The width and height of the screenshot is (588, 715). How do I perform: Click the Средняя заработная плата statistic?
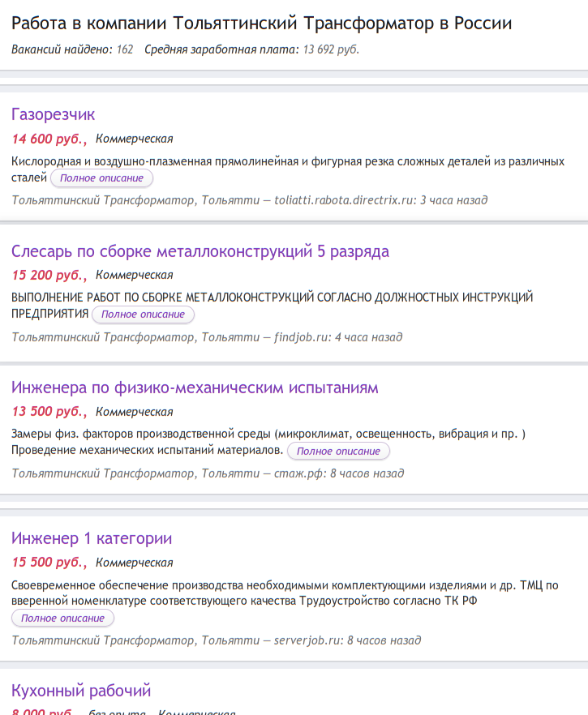coord(251,49)
